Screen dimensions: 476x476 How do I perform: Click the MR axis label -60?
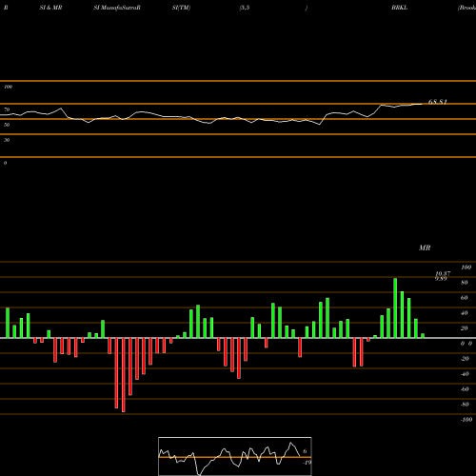(465, 389)
